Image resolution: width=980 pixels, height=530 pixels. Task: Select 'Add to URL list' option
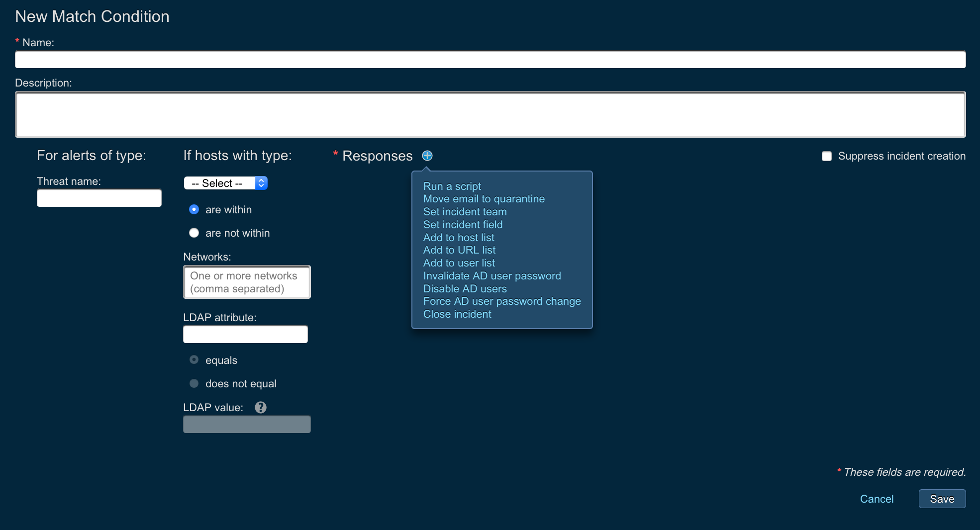click(459, 250)
